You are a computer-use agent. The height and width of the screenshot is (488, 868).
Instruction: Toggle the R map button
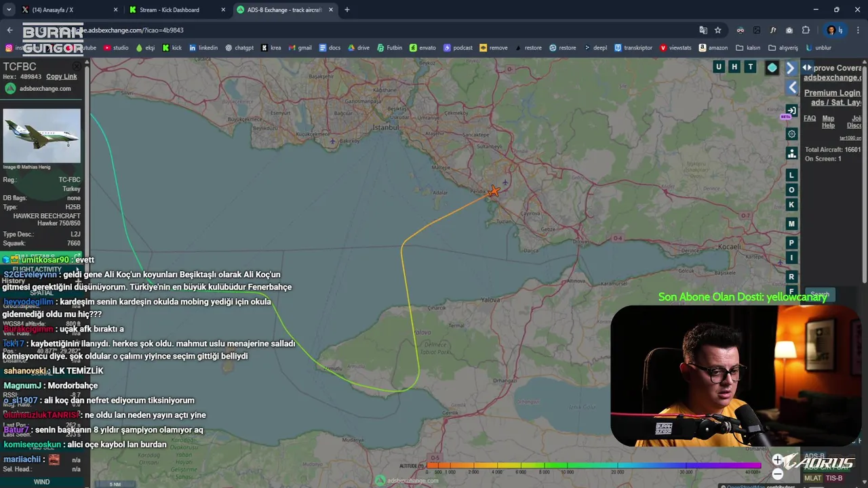791,277
